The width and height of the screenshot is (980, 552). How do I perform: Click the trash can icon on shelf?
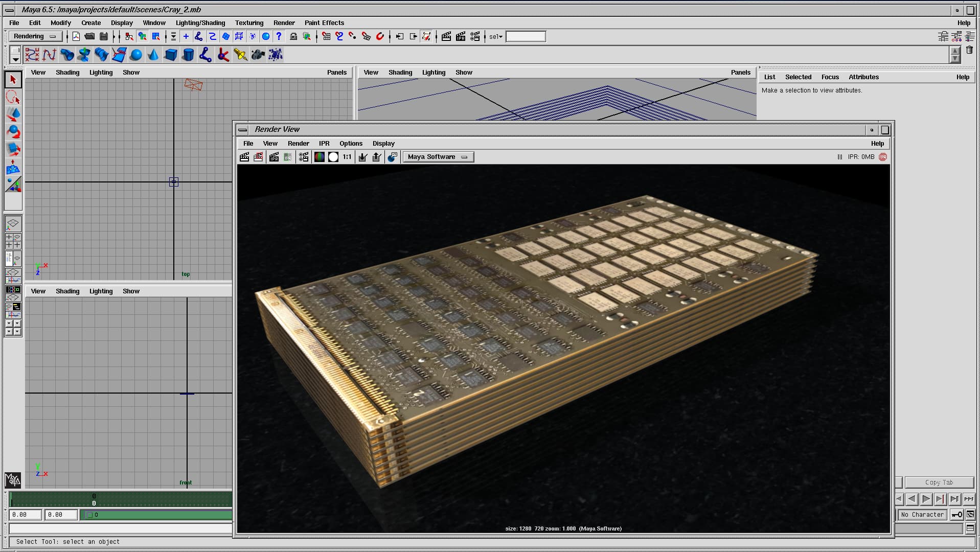point(969,50)
